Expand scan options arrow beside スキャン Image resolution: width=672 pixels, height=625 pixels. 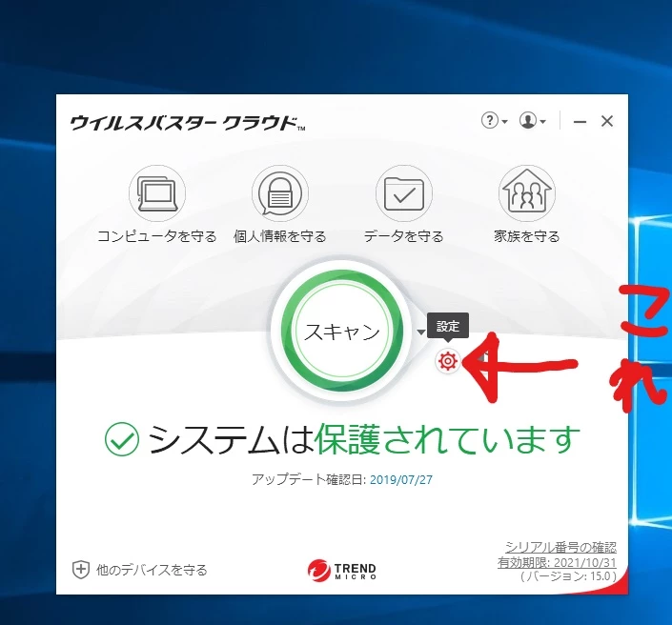[421, 332]
